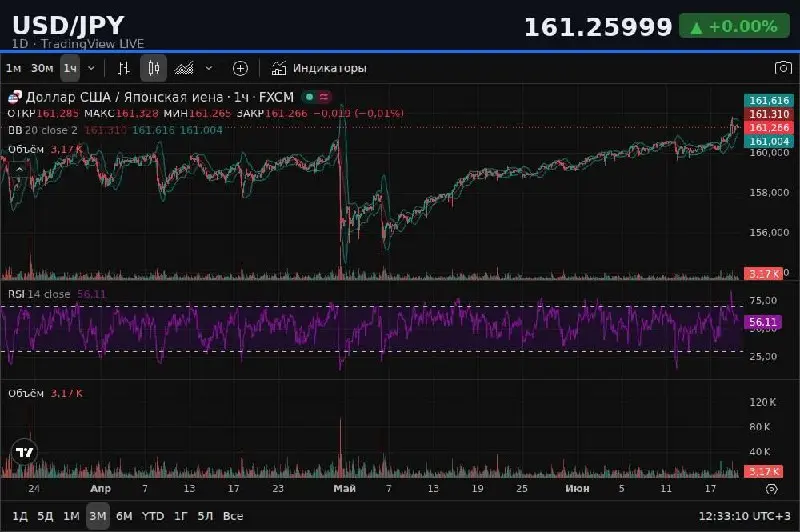Select the 1м timeframe

[x=14, y=68]
